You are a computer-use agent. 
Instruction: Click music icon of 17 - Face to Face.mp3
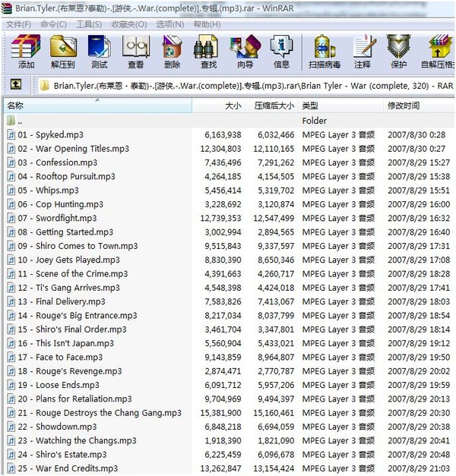pyautogui.click(x=11, y=357)
